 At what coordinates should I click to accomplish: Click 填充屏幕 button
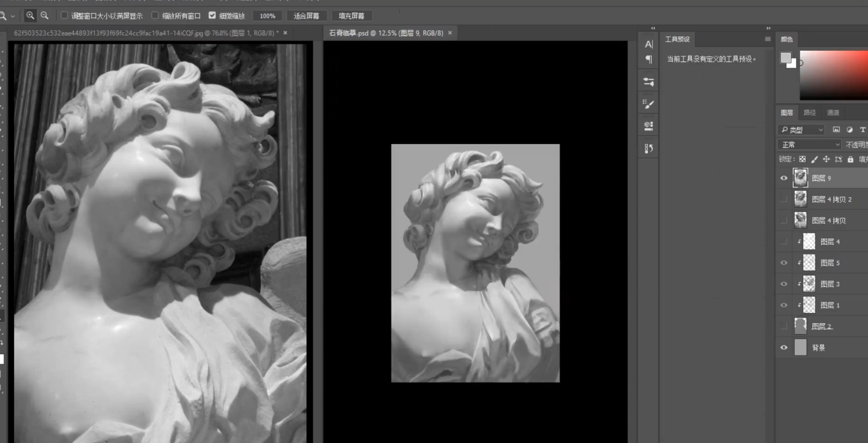pos(351,16)
